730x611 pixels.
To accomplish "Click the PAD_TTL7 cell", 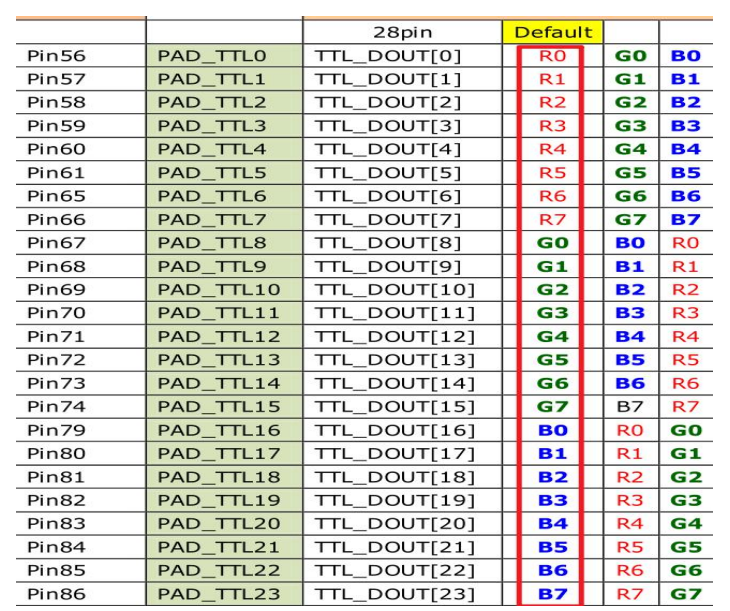I will click(x=224, y=219).
